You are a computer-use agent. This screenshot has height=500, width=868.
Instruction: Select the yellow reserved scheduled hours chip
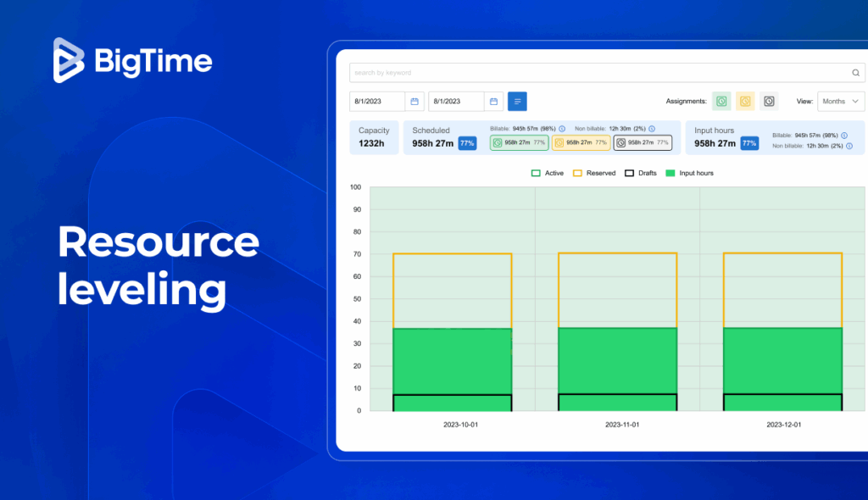point(581,143)
